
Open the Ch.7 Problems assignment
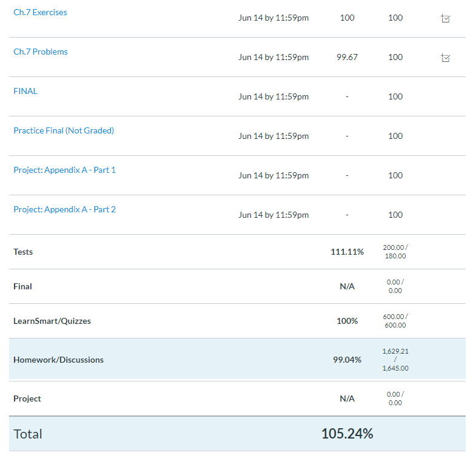(x=41, y=52)
